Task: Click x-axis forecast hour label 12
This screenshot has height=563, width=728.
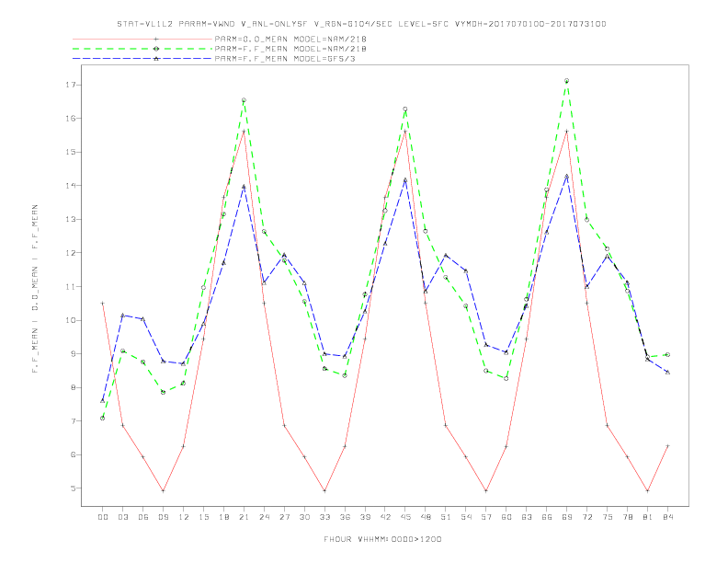Action: coord(184,517)
